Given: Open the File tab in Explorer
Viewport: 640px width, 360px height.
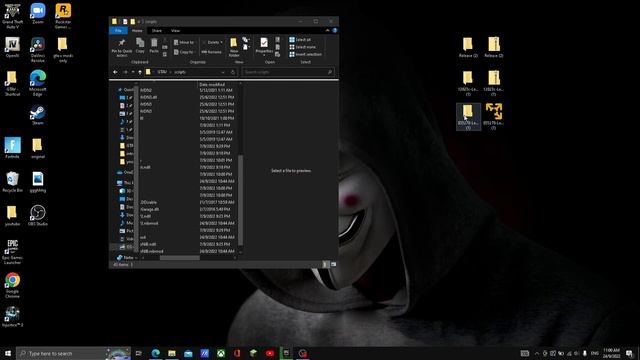Looking at the screenshot, I should click(118, 31).
